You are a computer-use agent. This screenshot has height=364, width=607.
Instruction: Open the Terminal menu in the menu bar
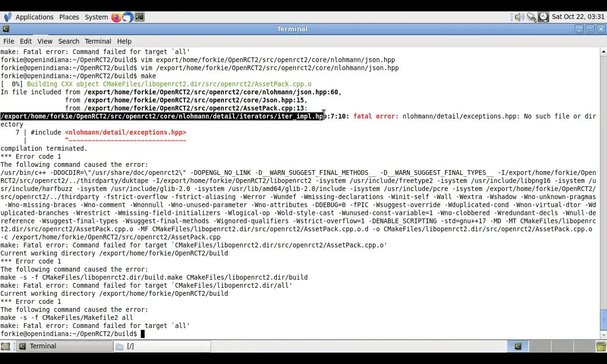[x=98, y=41]
